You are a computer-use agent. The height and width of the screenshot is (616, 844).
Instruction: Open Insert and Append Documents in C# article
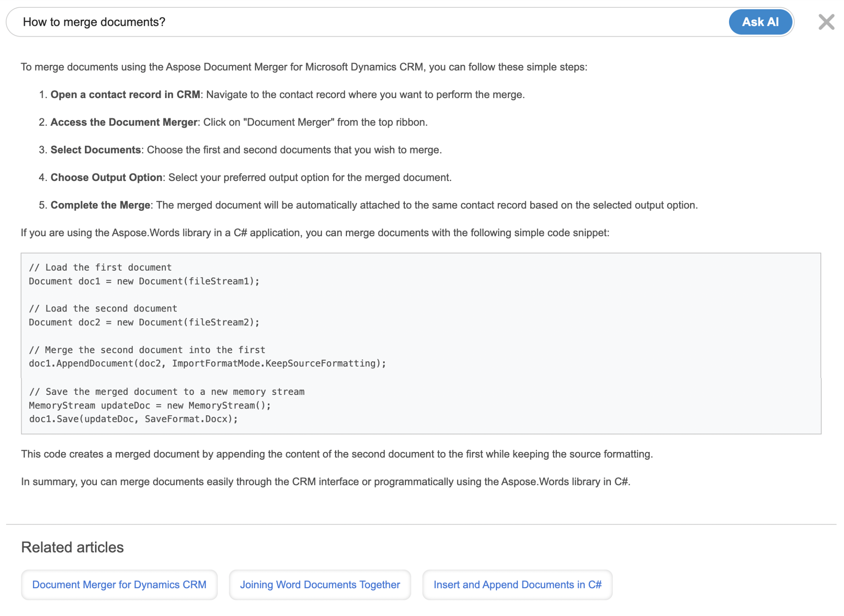click(517, 584)
